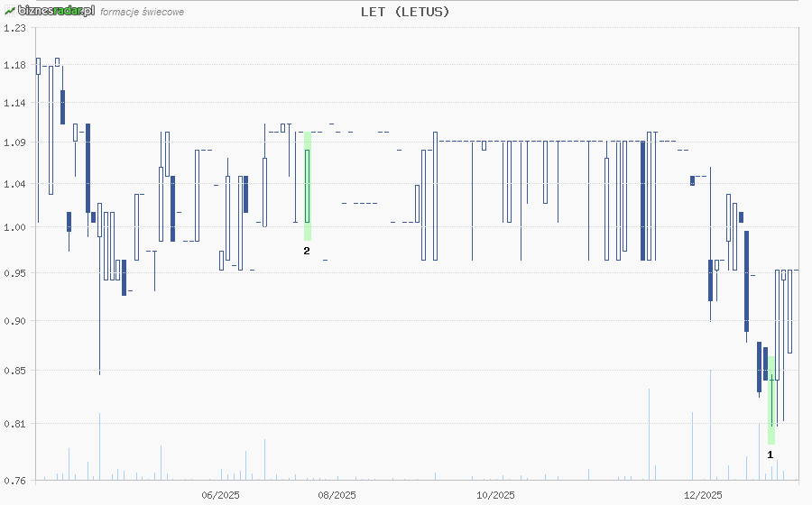Click the 12/2025 date axis label
This screenshot has width=812, height=505.
click(x=704, y=495)
